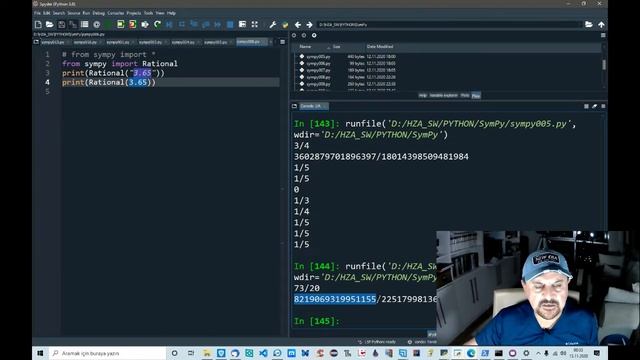Browse a working directory folder icon
Image resolution: width=640 pixels, height=360 pixels.
tap(589, 24)
